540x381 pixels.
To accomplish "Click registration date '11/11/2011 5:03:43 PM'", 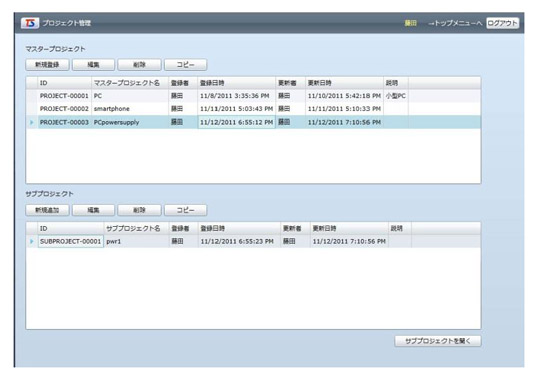I will [x=237, y=109].
